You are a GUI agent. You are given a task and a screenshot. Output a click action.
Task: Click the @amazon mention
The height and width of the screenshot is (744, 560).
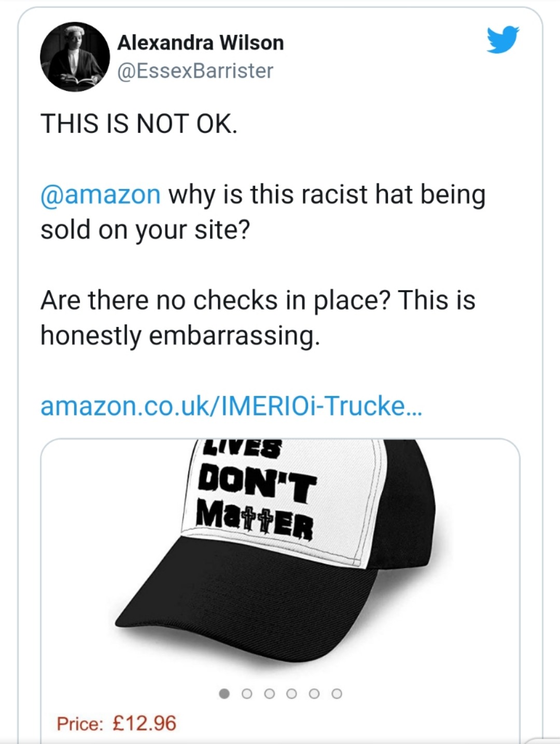(x=101, y=195)
